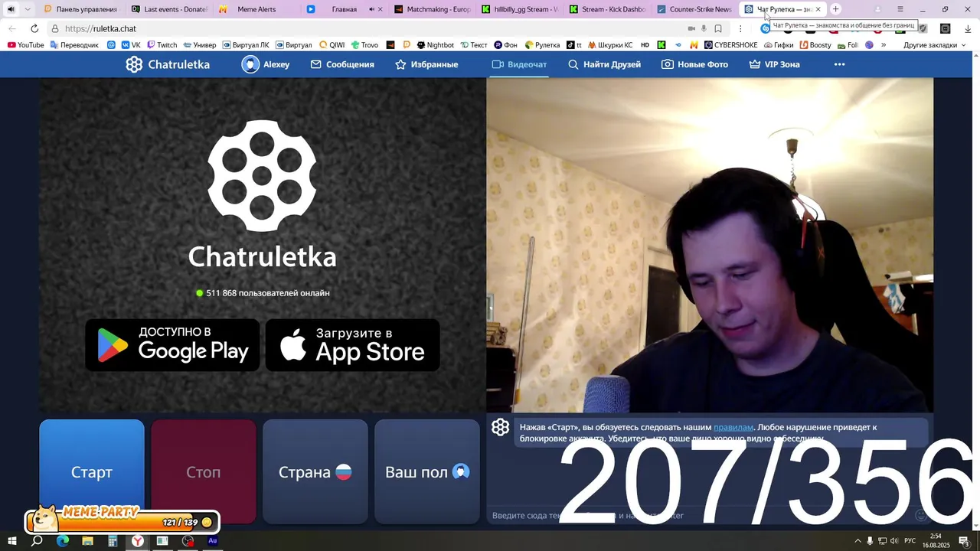Screen dimensions: 980x551
Task: Open Новые Фото page
Action: click(694, 64)
